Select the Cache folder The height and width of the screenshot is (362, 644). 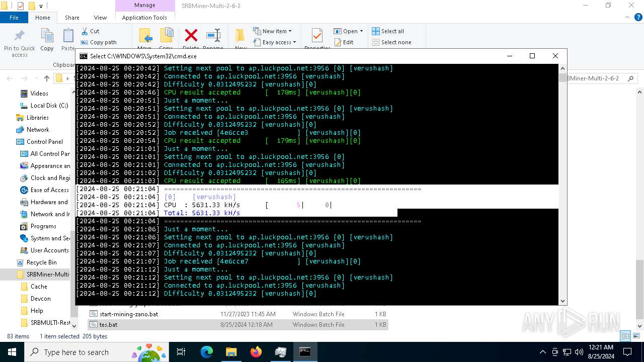[39, 287]
